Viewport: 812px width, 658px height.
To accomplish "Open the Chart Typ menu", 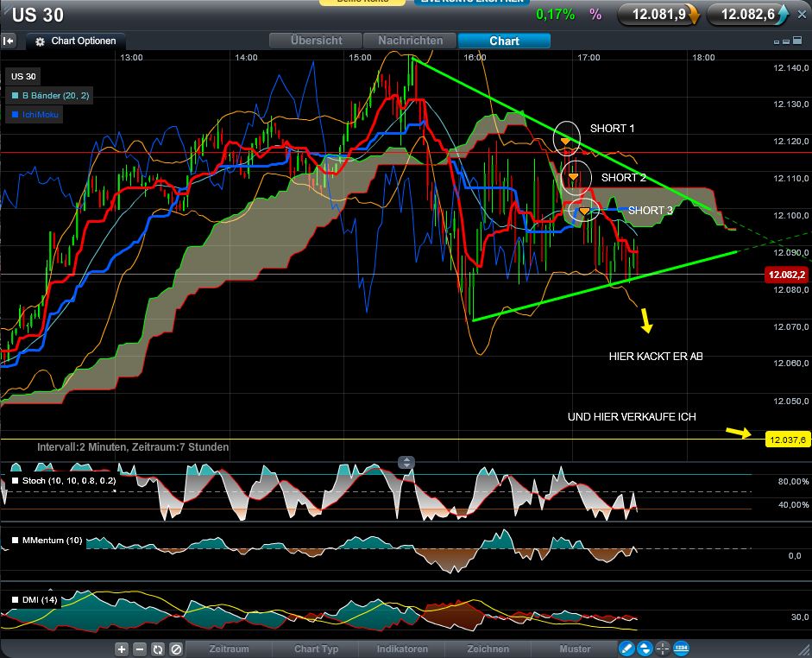I will pyautogui.click(x=316, y=649).
